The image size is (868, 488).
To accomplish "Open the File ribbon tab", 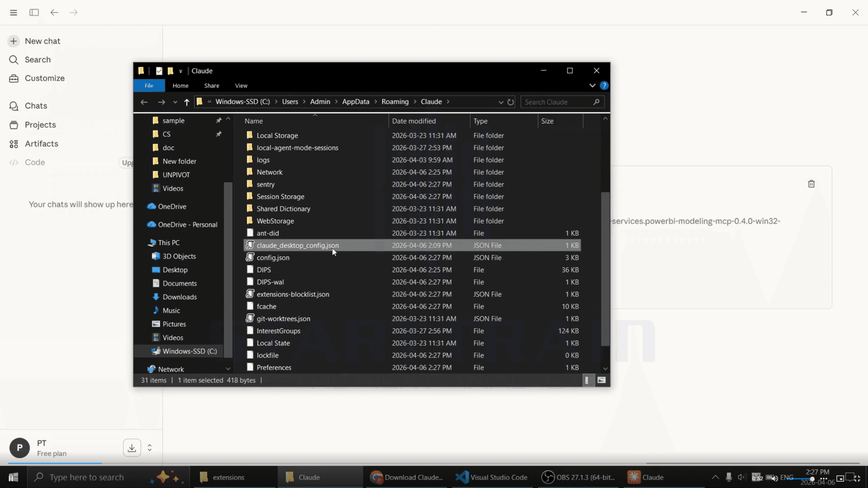I will coord(149,85).
